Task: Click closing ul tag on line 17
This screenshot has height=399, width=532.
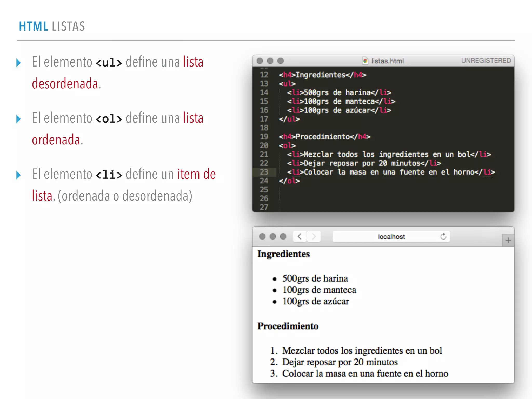Action: pyautogui.click(x=289, y=119)
